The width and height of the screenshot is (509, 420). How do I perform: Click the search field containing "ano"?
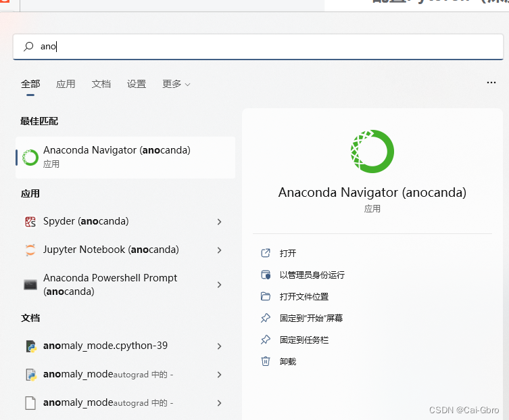point(258,47)
